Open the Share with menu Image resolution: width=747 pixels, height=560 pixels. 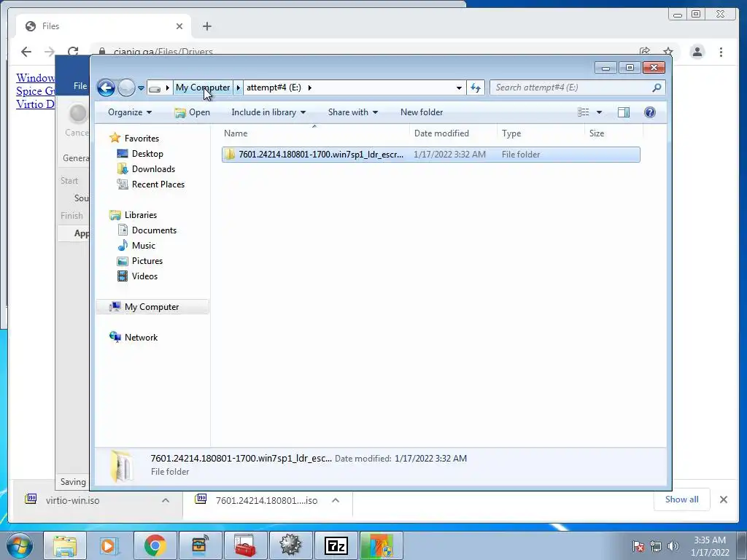pyautogui.click(x=352, y=112)
